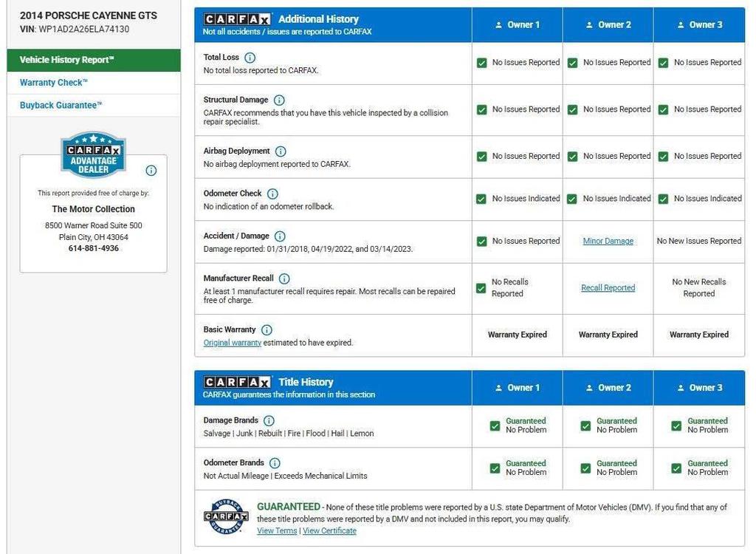
Task: Click CARFAX Advantage Dealer badge
Action: point(93,155)
